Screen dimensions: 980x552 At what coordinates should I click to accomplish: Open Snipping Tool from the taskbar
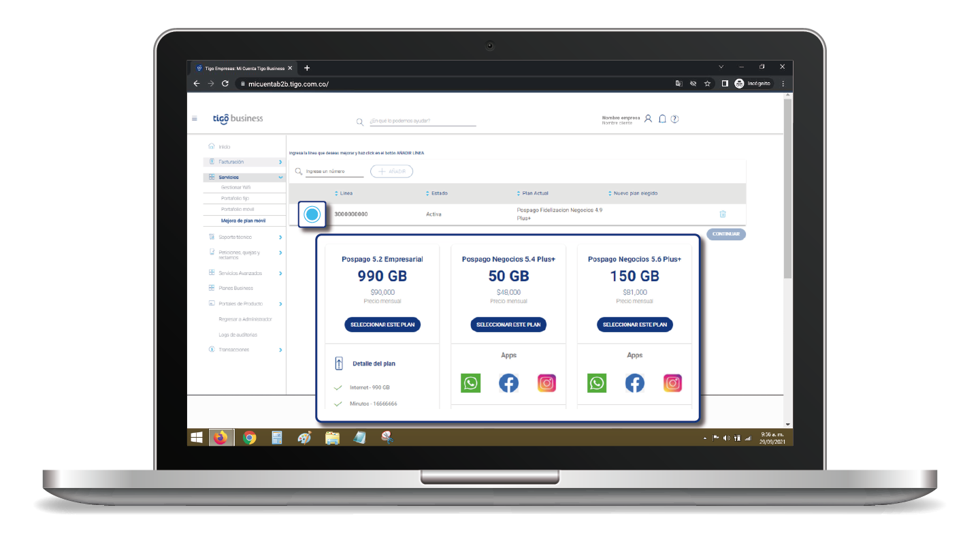click(387, 438)
